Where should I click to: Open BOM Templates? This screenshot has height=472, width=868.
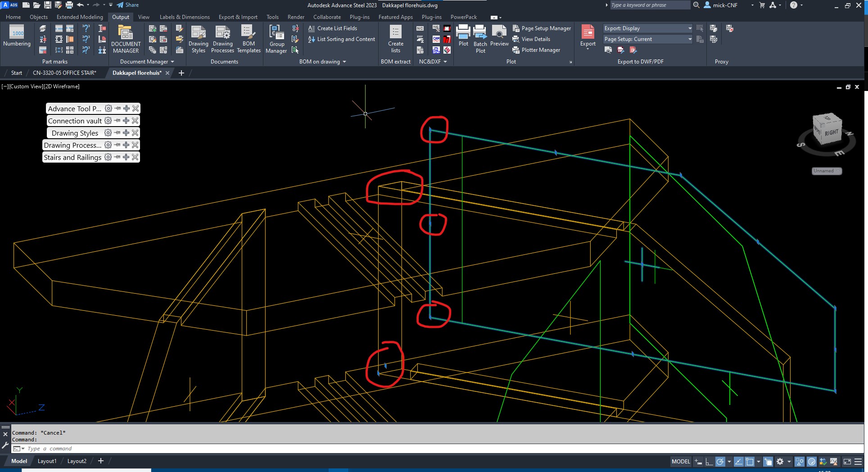(249, 40)
